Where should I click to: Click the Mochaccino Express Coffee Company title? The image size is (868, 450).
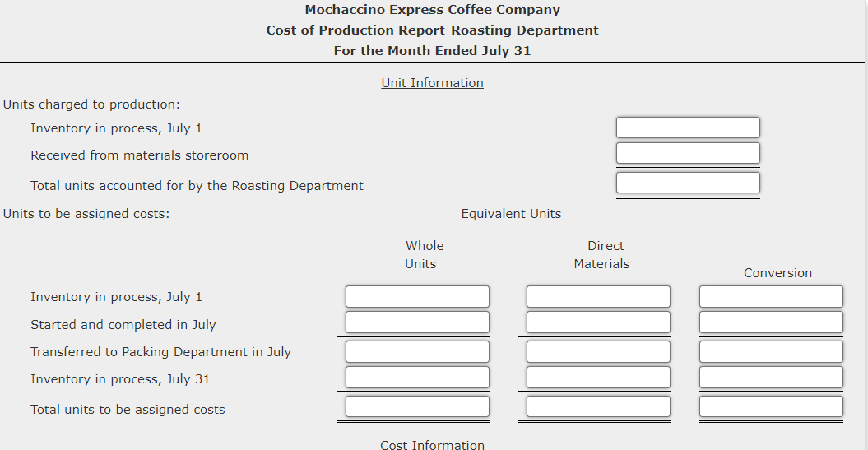pos(432,10)
